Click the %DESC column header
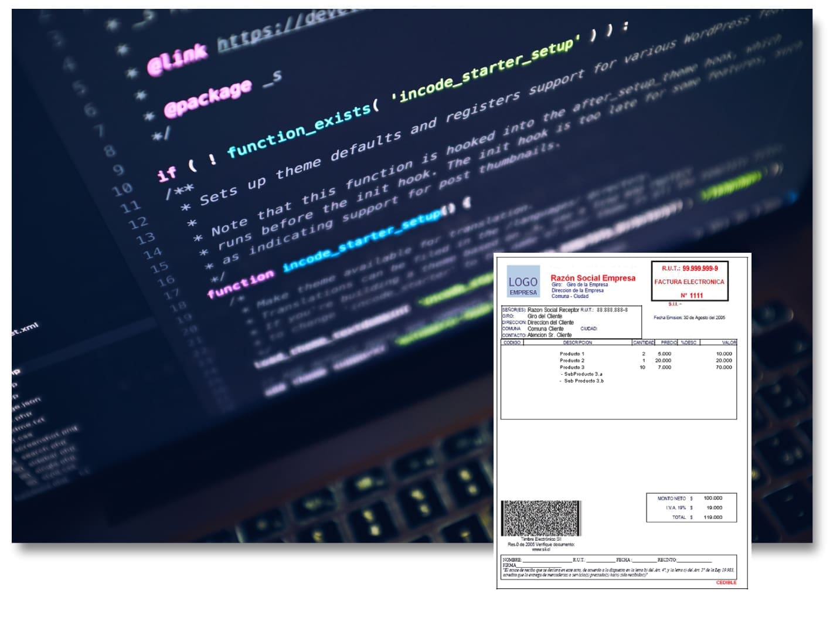The width and height of the screenshot is (840, 624). (689, 342)
